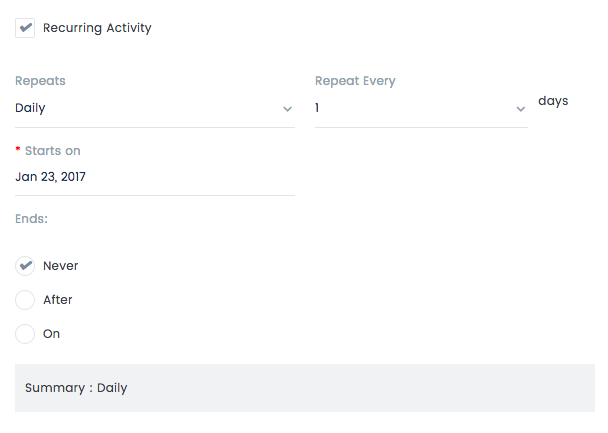The image size is (608, 433).
Task: Click the red required asterisk
Action: 18,149
